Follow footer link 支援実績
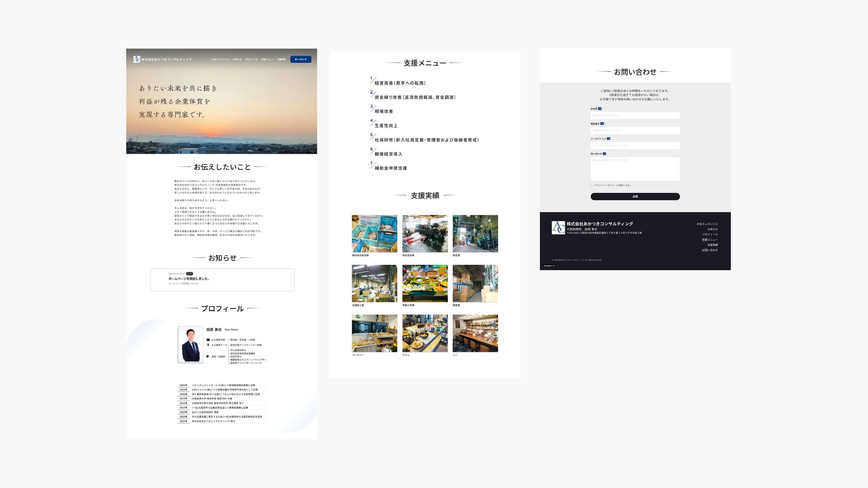Screen dimensions: 868x488 coord(713,245)
